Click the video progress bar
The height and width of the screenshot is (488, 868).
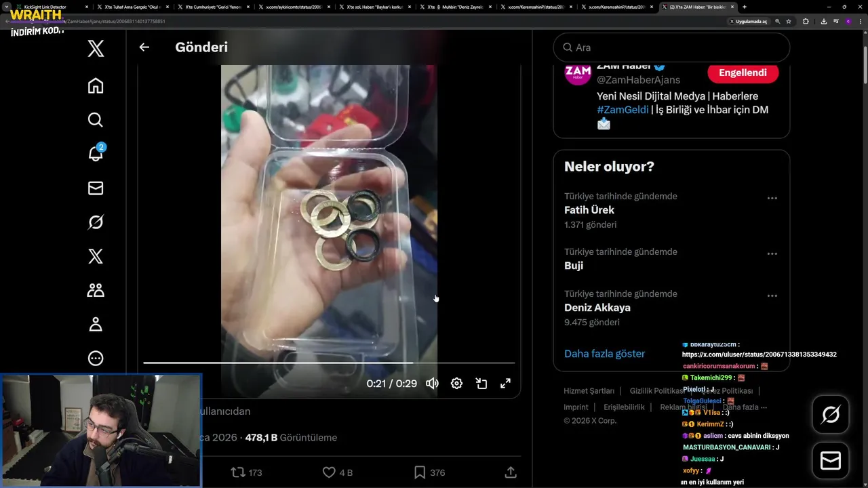coord(329,363)
